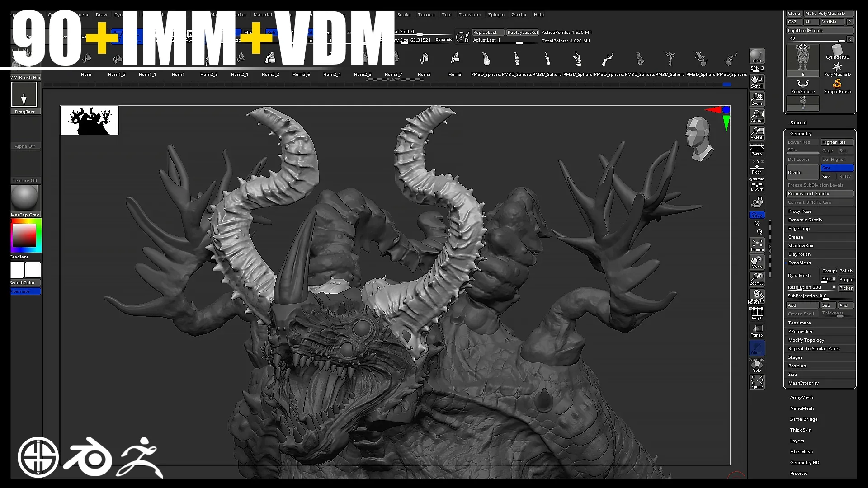The height and width of the screenshot is (488, 868).
Task: Toggle the Smt smoothing option
Action: (837, 168)
